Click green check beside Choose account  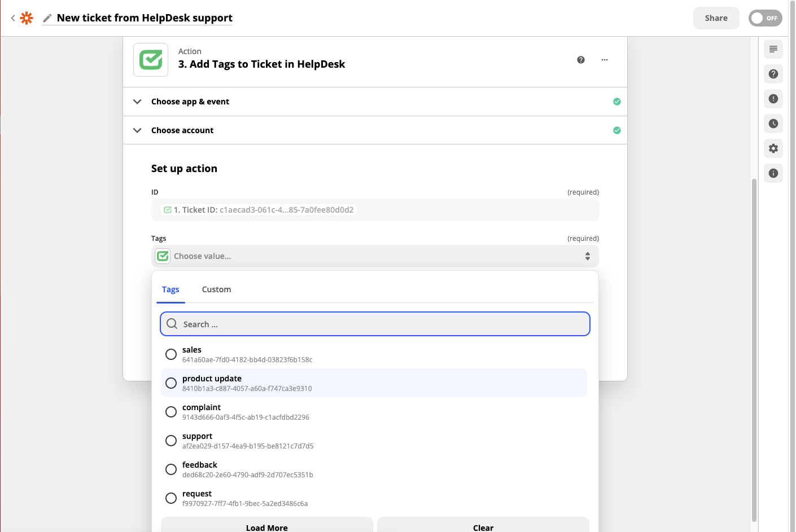coord(617,130)
